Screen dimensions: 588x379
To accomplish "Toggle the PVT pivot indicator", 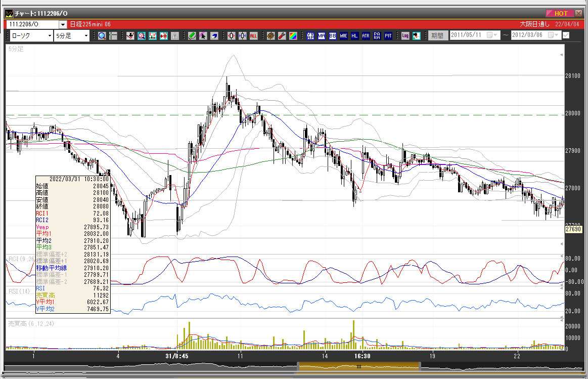I will (x=388, y=35).
